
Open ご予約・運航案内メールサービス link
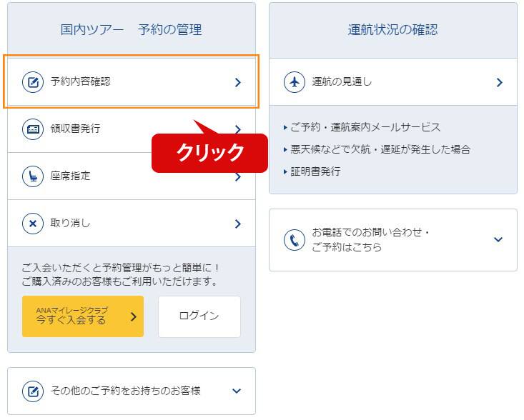tap(365, 127)
